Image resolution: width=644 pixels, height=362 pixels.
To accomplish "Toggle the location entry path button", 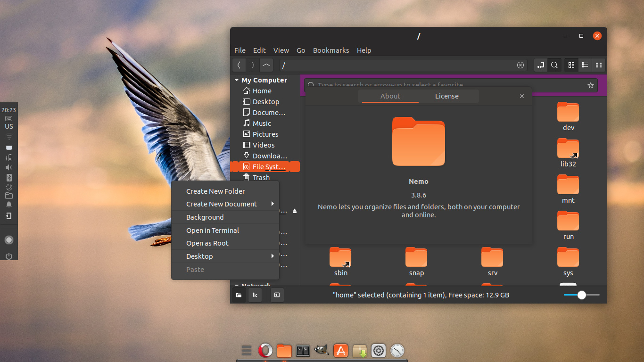I will click(541, 65).
